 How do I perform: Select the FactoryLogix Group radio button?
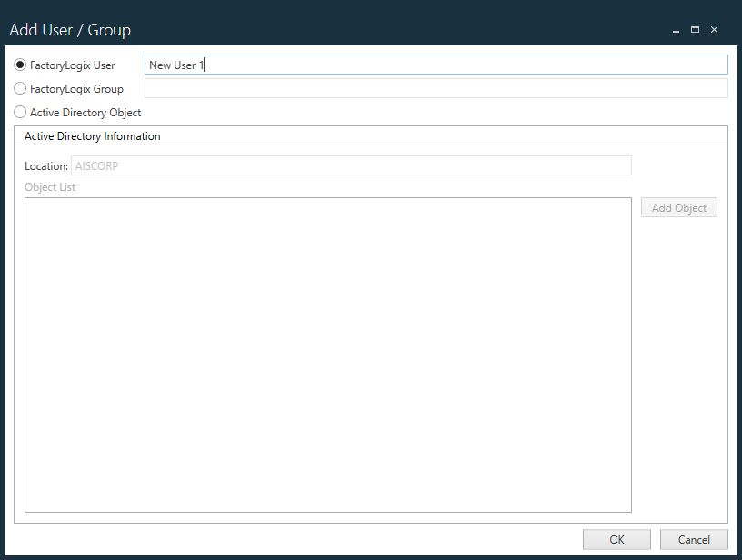tap(19, 88)
